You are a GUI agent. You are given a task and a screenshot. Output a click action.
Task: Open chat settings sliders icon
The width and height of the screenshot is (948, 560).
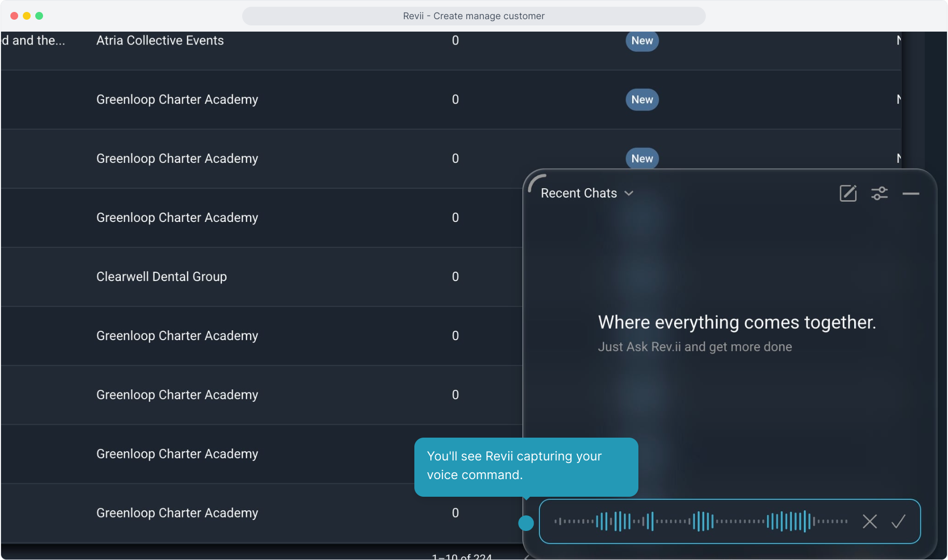tap(880, 193)
